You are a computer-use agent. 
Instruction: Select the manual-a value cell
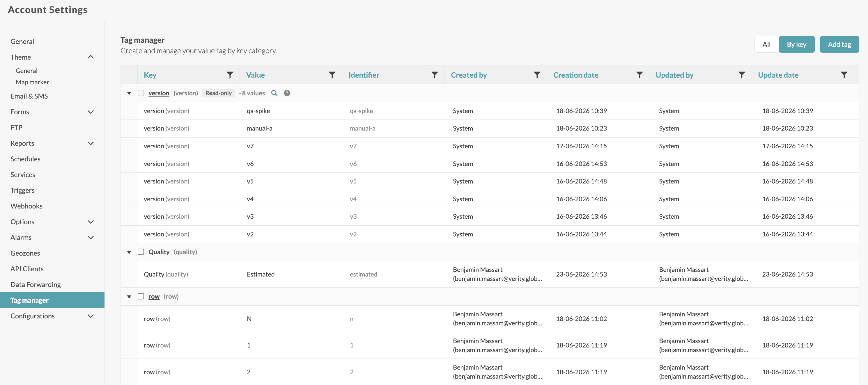coord(259,129)
